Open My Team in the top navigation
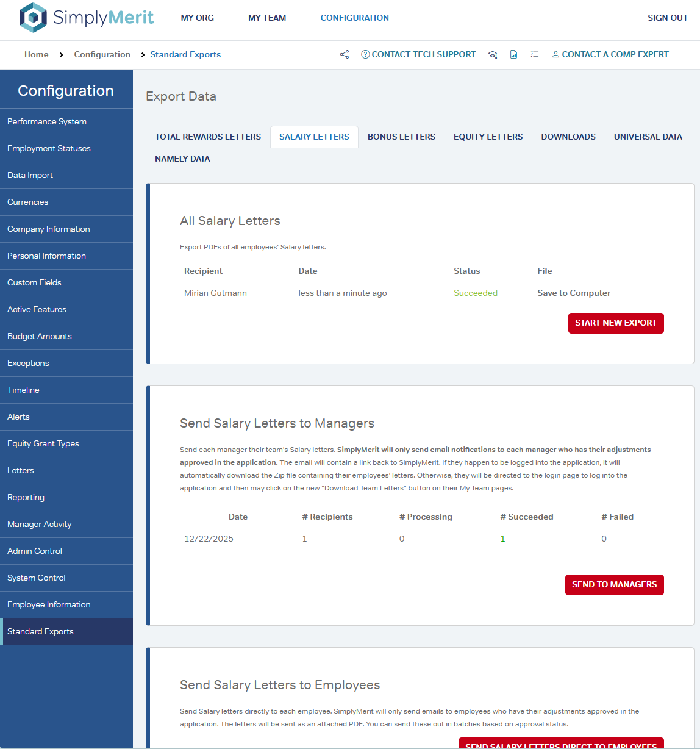 coord(267,18)
